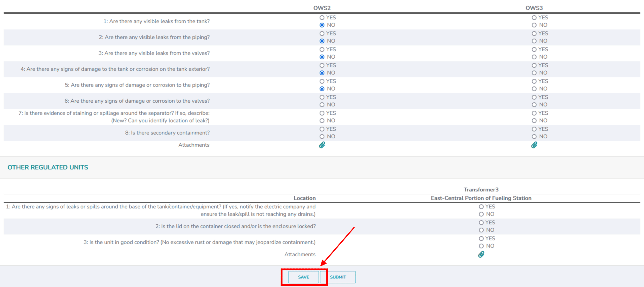The width and height of the screenshot is (644, 287).
Task: Choose NO for Transformer3 leaks or spills
Action: [x=481, y=214]
